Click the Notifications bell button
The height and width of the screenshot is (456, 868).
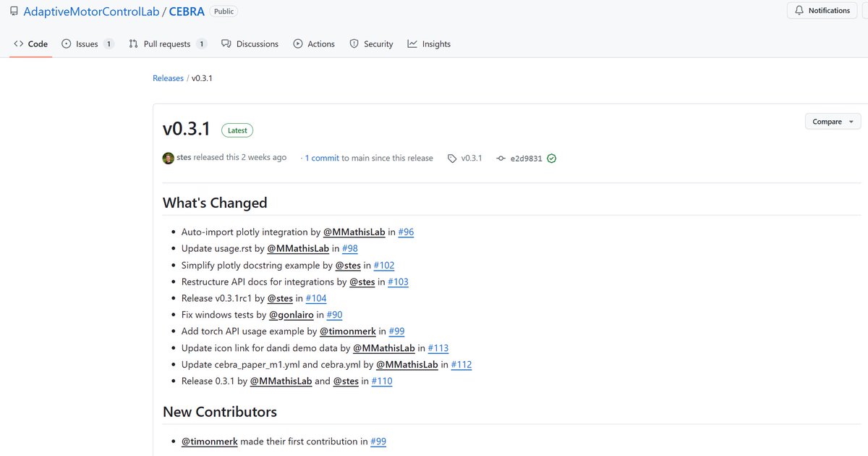822,11
